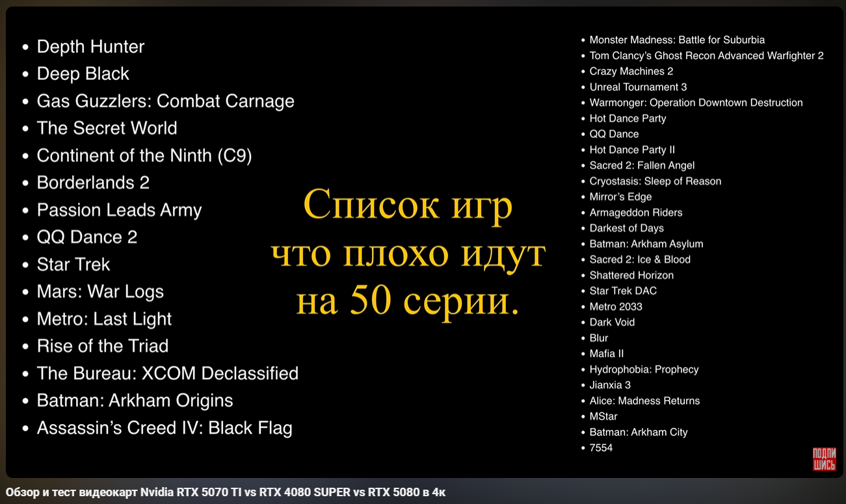Click 'Sacred 2: Ice & Blood' entry
The image size is (846, 504).
[640, 259]
